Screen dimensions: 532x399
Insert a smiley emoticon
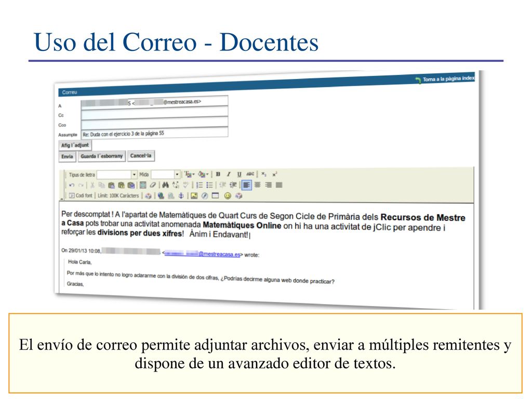click(x=228, y=196)
